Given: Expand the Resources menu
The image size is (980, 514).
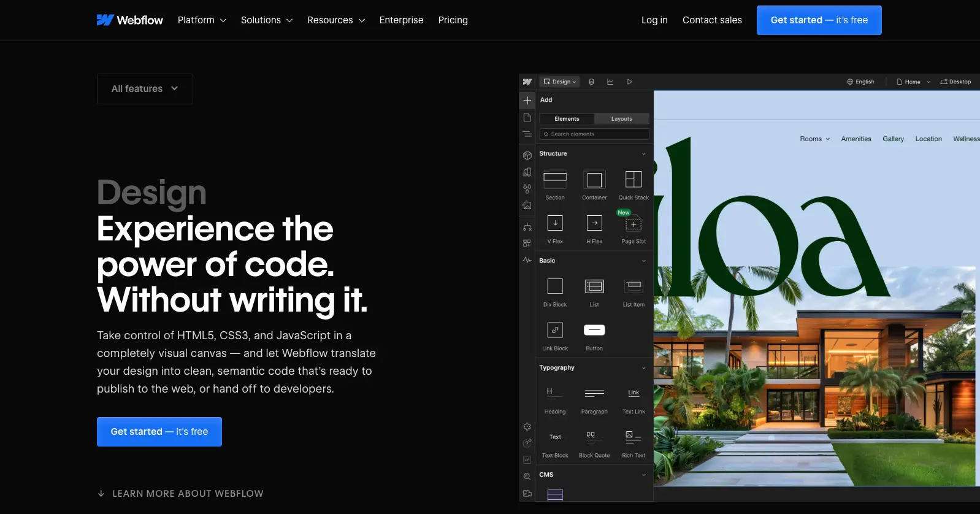Looking at the screenshot, I should click(x=336, y=20).
